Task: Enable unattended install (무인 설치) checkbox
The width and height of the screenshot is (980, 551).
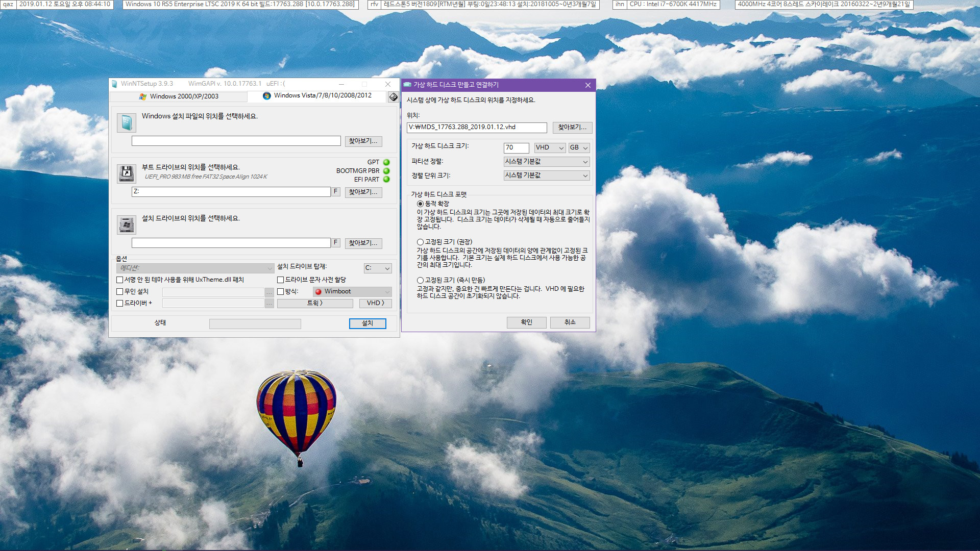Action: click(x=120, y=292)
